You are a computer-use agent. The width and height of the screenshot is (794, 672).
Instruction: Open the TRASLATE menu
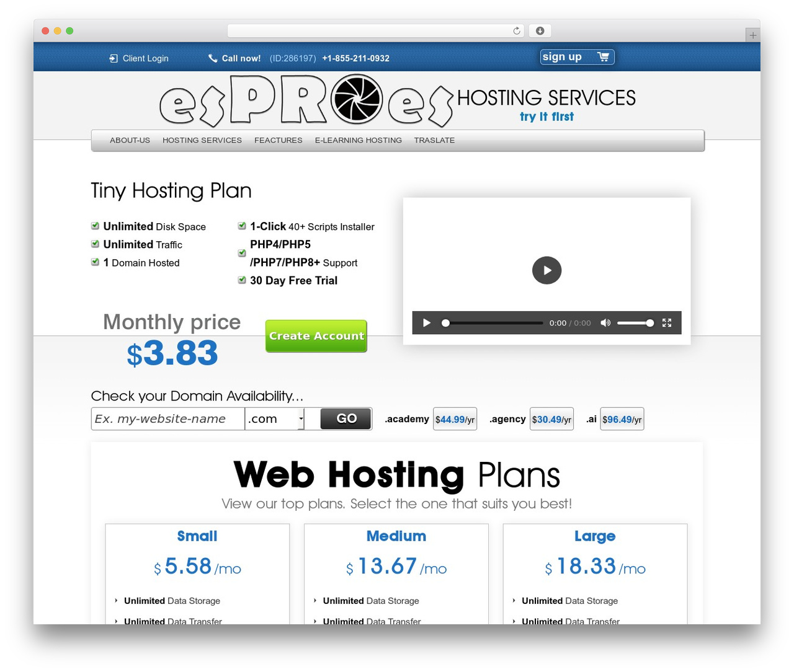(x=434, y=140)
